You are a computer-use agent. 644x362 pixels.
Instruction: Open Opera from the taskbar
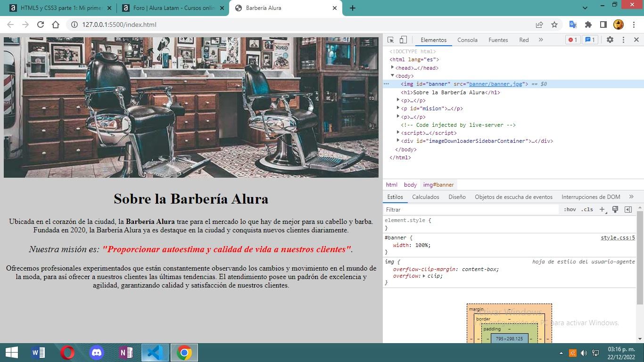[67, 353]
